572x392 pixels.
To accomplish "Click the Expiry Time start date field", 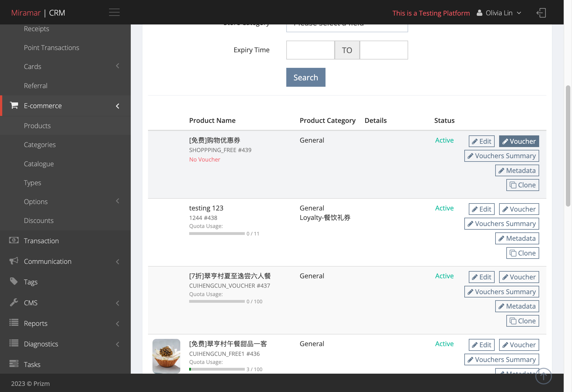I will pos(310,50).
